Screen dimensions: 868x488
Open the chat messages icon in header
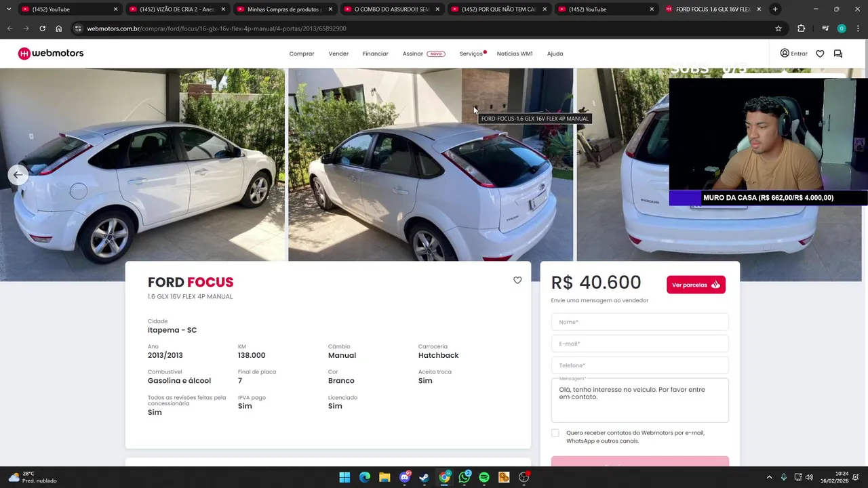pyautogui.click(x=838, y=54)
